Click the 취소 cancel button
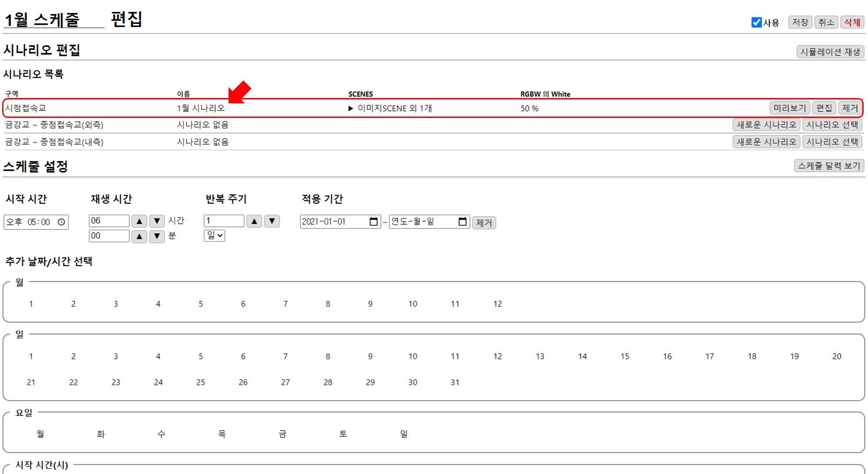This screenshot has height=474, width=868. point(826,22)
